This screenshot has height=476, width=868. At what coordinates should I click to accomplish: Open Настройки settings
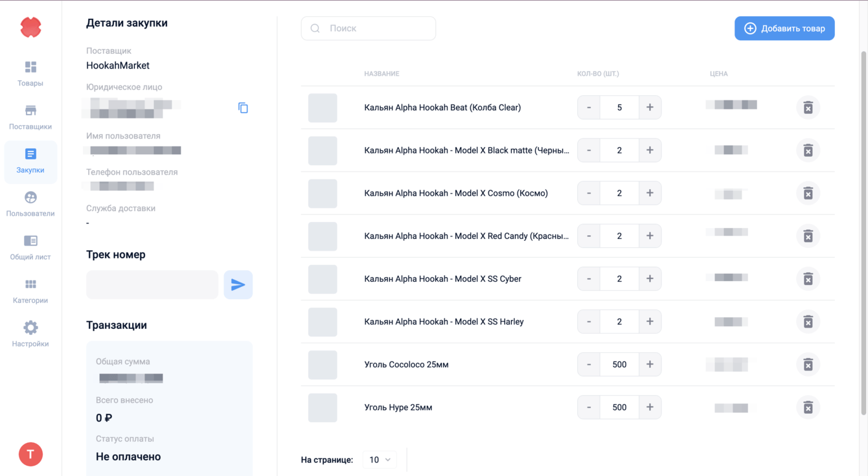30,334
